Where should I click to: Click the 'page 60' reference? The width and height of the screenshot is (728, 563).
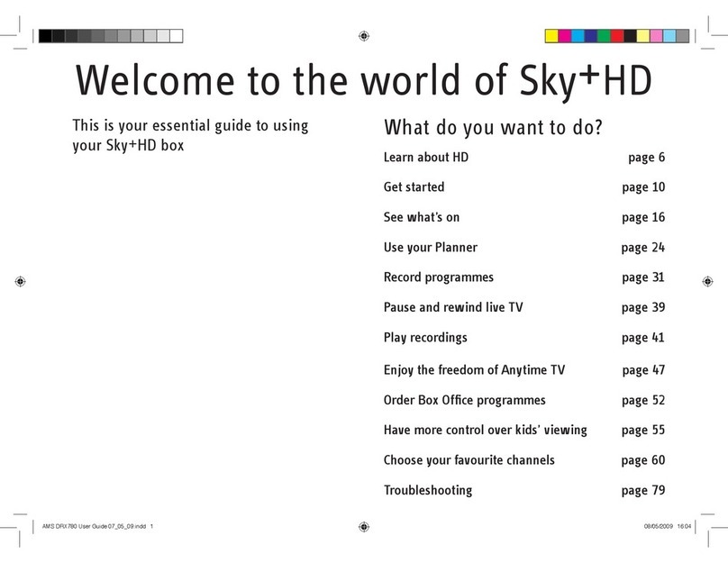pyautogui.click(x=643, y=460)
